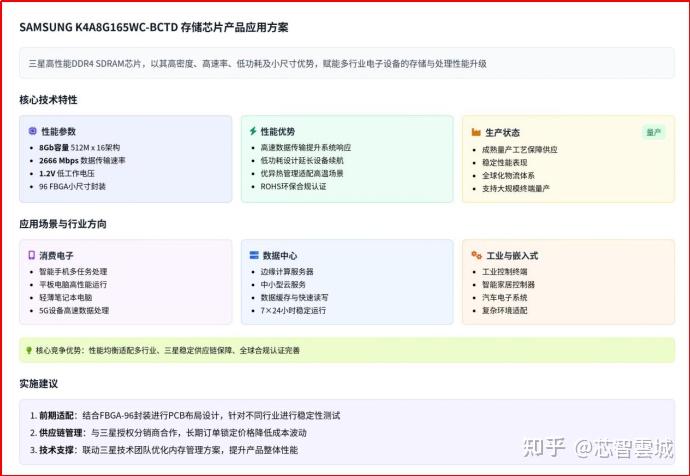Select the 5G设备高速数据处理 item
Screen dimensions: 690x476
coord(74,310)
